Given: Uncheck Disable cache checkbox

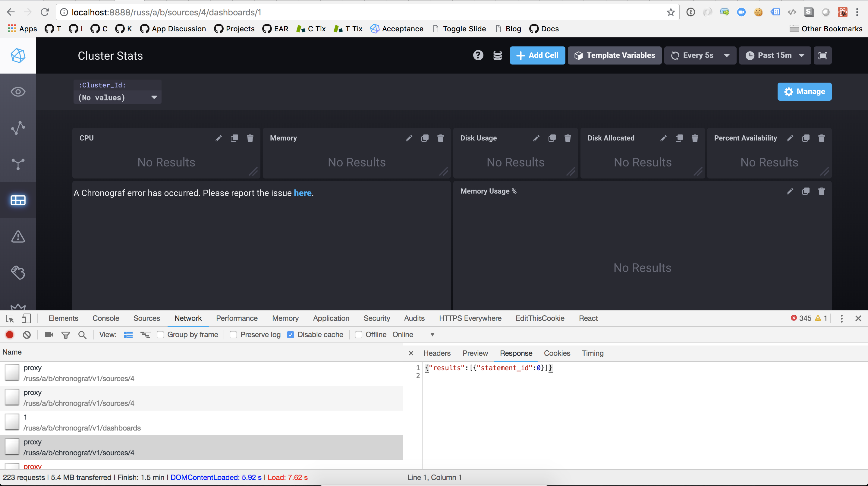Looking at the screenshot, I should (x=291, y=335).
